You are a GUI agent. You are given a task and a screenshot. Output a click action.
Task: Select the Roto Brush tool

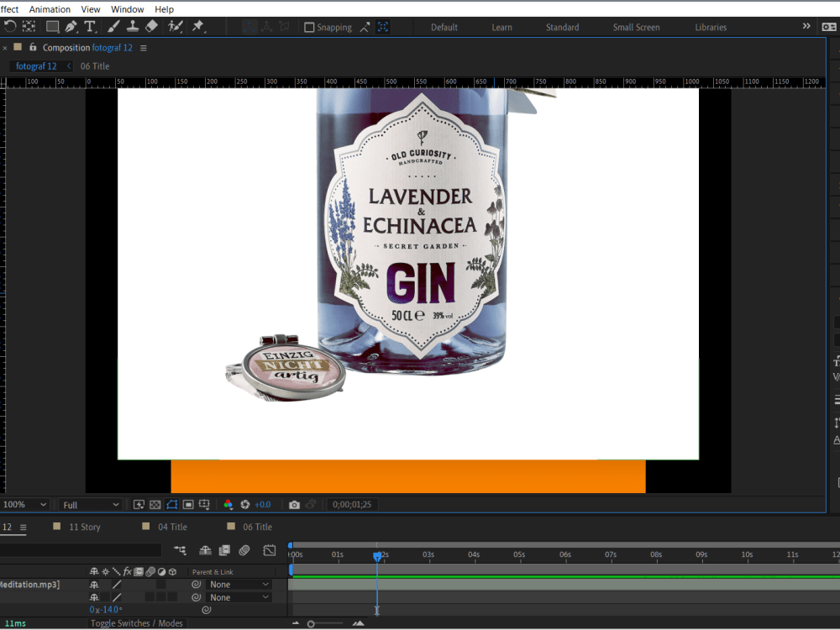[176, 26]
